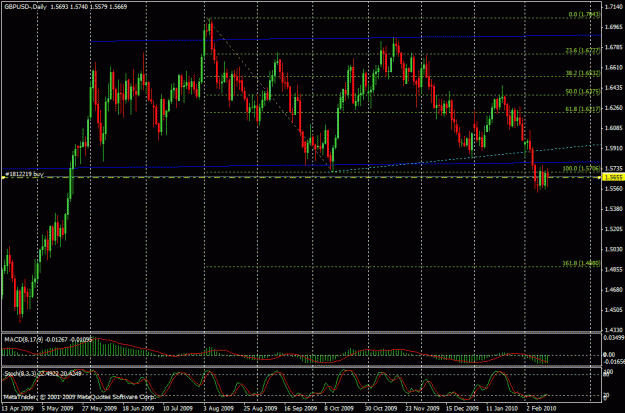This screenshot has width=625, height=413.
Task: Click the Stoch(8,3,3) indicator label
Action: click(43, 374)
